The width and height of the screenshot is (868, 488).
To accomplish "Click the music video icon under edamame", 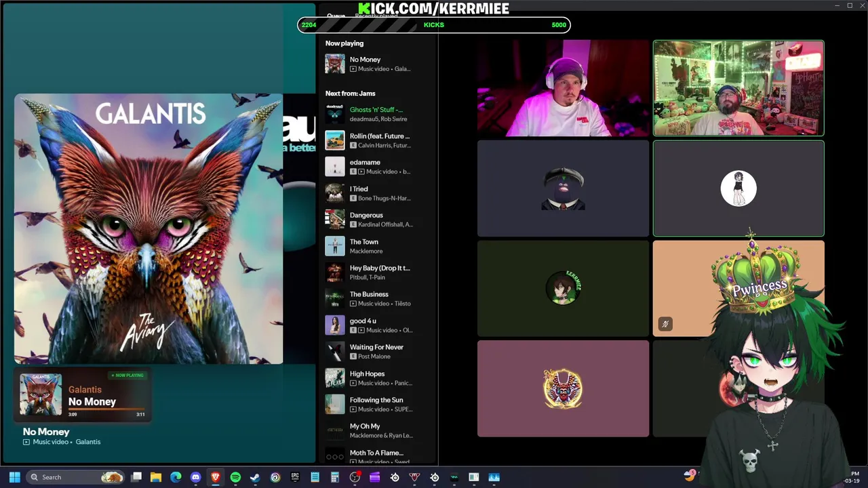I will coord(362,171).
